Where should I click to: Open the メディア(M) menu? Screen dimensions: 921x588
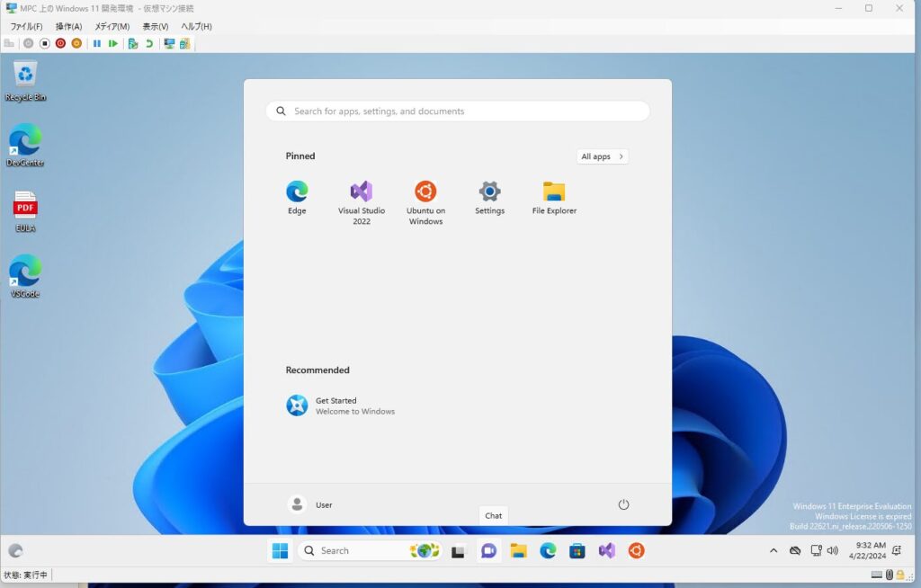tap(112, 26)
